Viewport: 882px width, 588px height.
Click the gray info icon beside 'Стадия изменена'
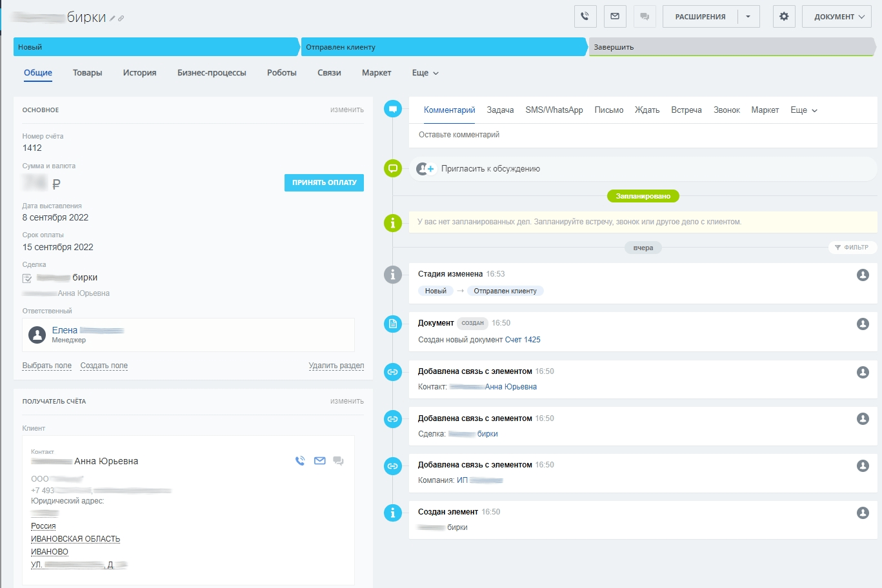click(393, 275)
